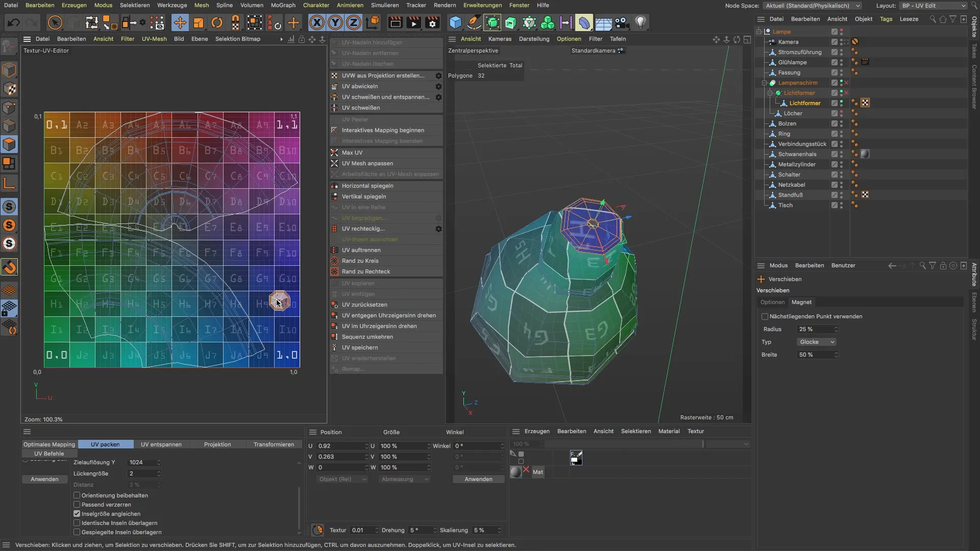This screenshot has width=980, height=551.
Task: Collapse the Lampe tree node
Action: 759,32
